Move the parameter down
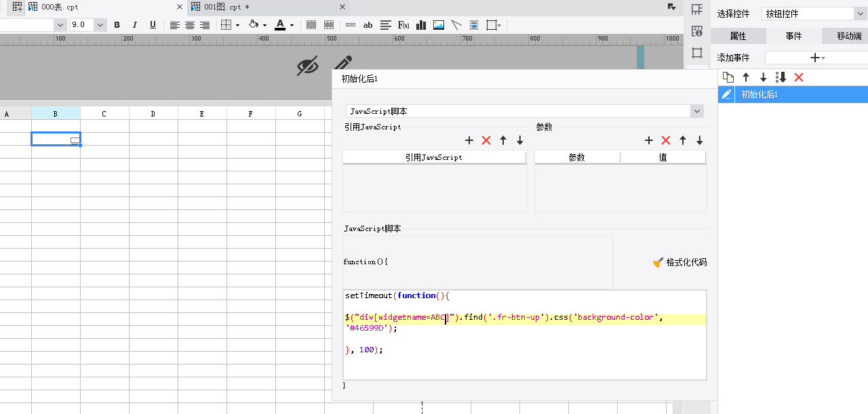 click(700, 140)
